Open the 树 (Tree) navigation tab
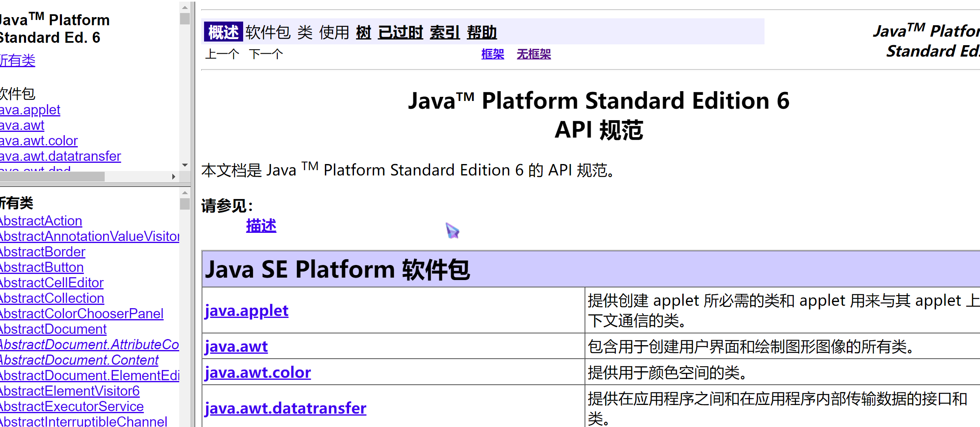 click(x=363, y=32)
